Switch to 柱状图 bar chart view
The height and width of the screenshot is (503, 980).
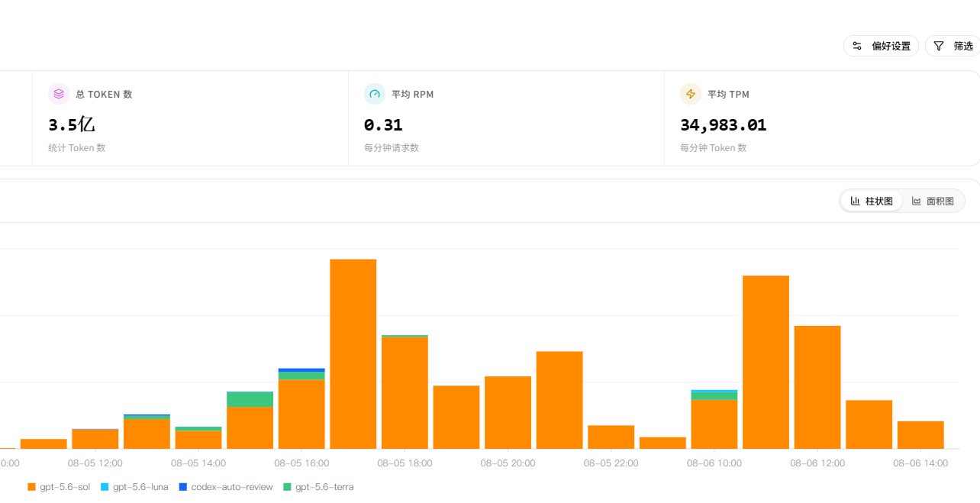872,201
